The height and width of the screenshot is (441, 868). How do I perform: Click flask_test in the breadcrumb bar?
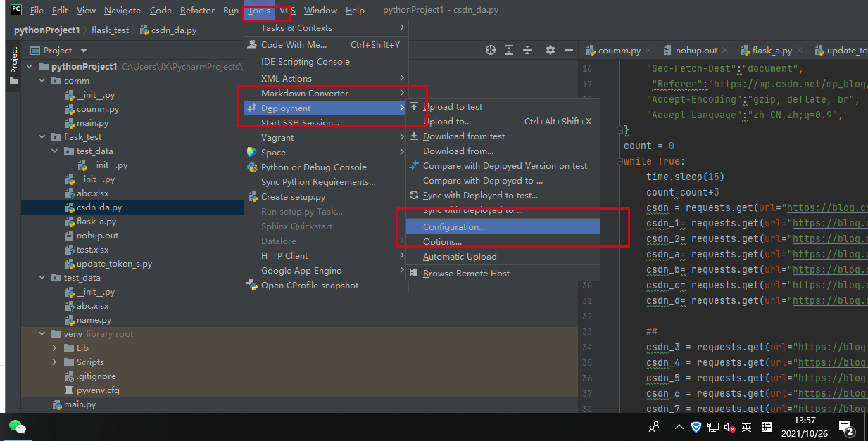coord(111,30)
